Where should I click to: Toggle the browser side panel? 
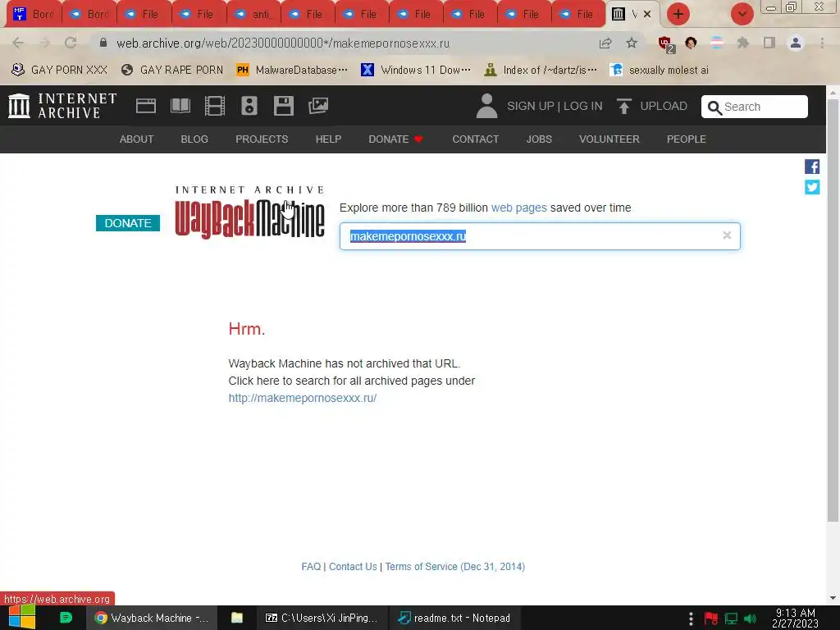(x=769, y=43)
